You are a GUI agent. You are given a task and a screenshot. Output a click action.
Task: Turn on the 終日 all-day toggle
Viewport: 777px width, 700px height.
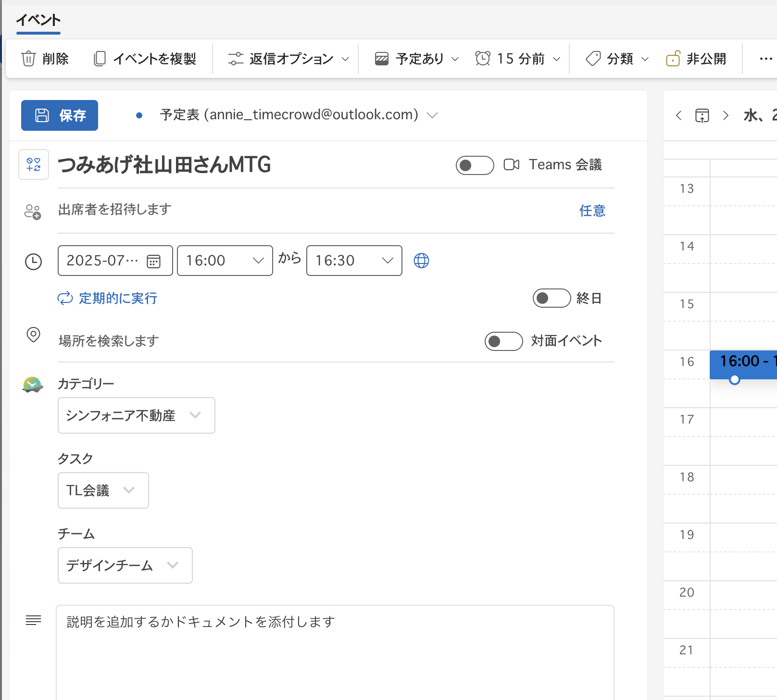click(551, 298)
